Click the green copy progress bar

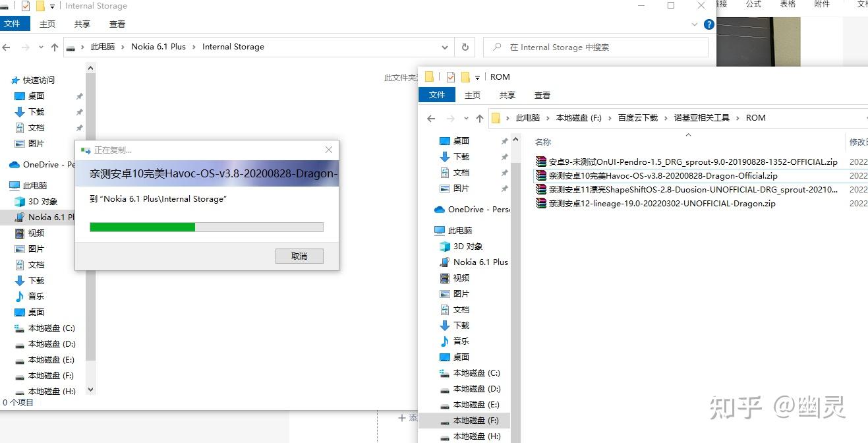pos(206,227)
